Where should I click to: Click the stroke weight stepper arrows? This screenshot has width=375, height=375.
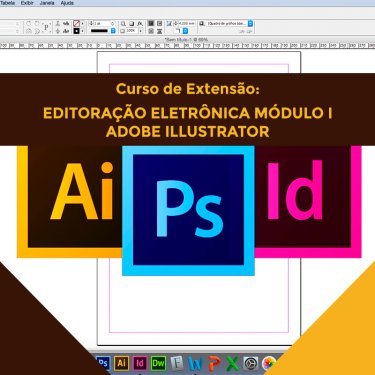click(91, 24)
